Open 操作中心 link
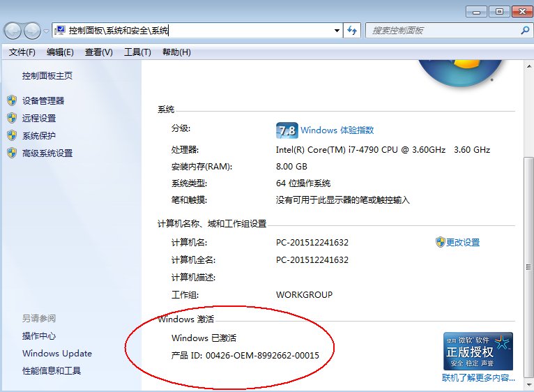The image size is (534, 392). pyautogui.click(x=39, y=336)
